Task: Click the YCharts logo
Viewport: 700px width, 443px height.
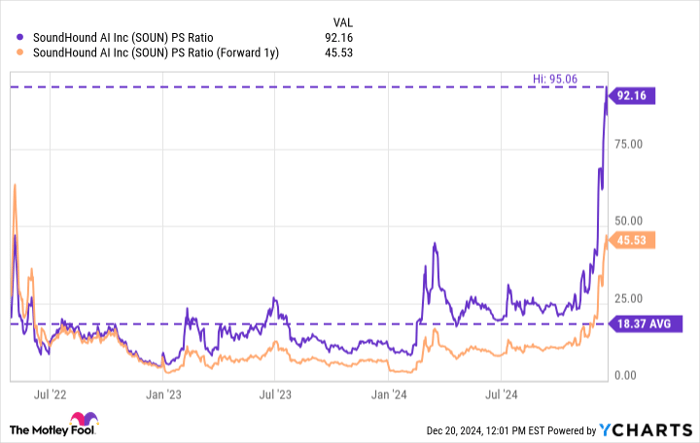Action: (646, 430)
